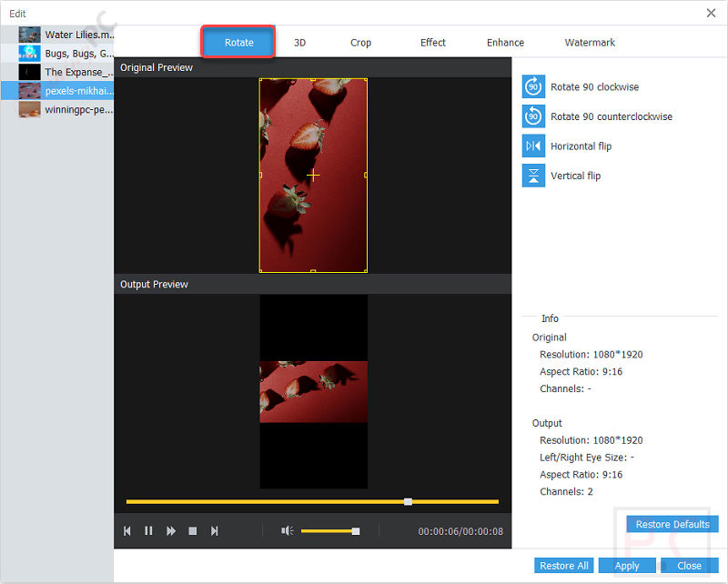This screenshot has width=728, height=584.
Task: Click the playback progress slider handle
Action: point(408,502)
